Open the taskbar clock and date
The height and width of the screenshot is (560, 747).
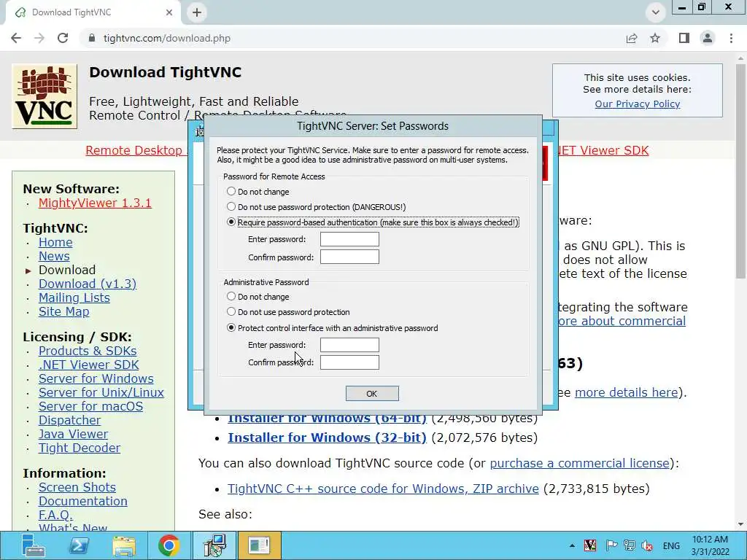point(710,545)
